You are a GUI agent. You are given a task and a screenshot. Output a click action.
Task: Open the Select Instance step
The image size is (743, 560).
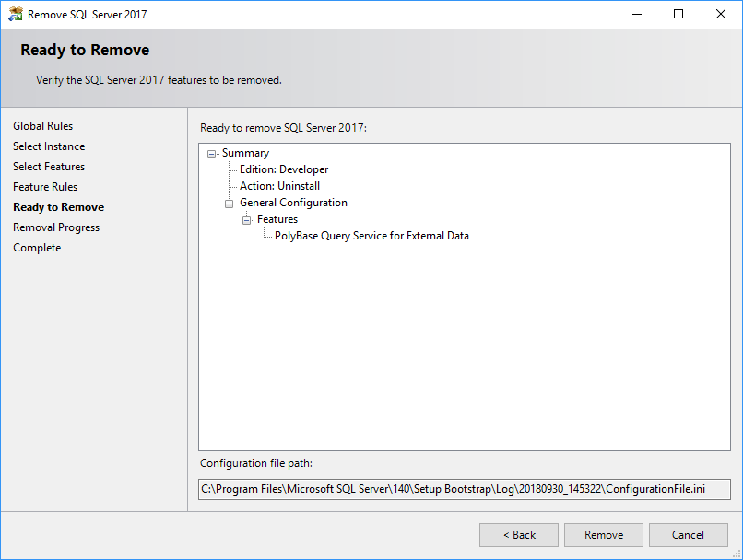tap(49, 146)
